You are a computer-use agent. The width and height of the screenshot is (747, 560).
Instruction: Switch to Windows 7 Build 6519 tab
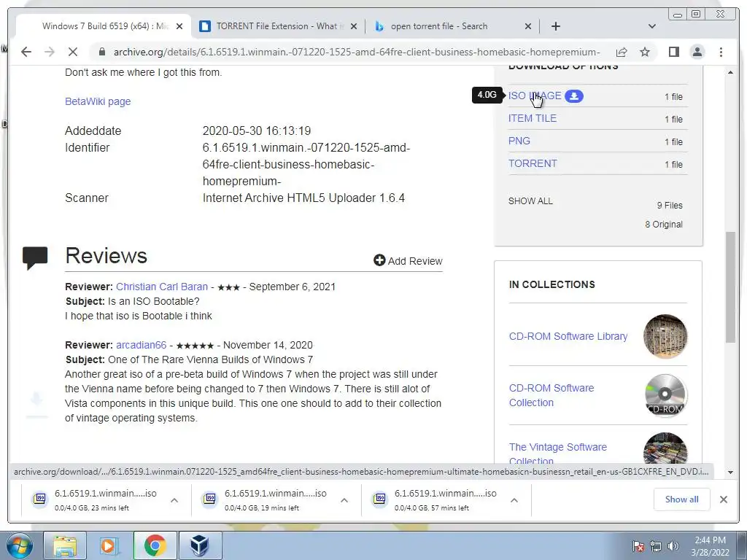(x=104, y=26)
